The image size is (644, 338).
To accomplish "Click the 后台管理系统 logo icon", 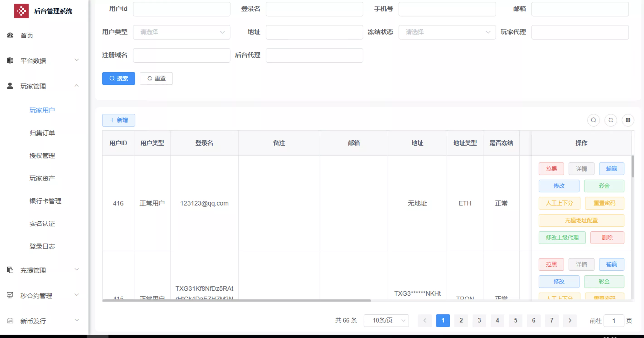I will [x=22, y=11].
